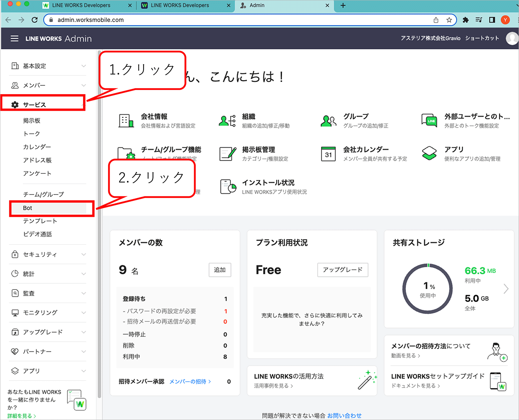Viewport: 519px width, 420px height.
Task: Click the storage usage ring chart
Action: coord(428,289)
